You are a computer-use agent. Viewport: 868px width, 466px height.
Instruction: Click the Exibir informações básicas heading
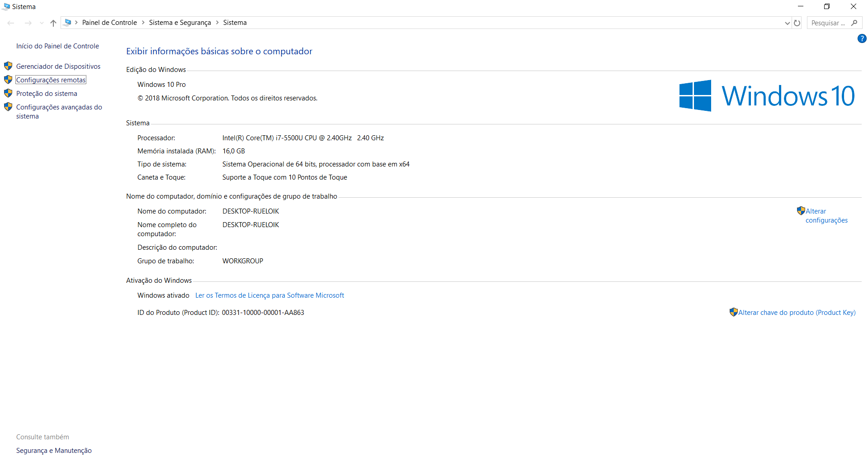coord(219,52)
